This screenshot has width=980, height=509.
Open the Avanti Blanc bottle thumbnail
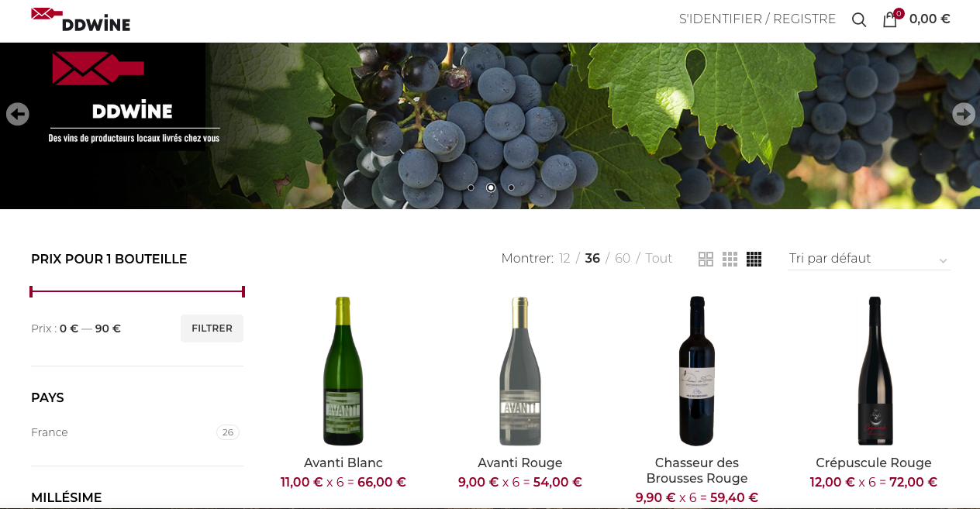point(343,371)
